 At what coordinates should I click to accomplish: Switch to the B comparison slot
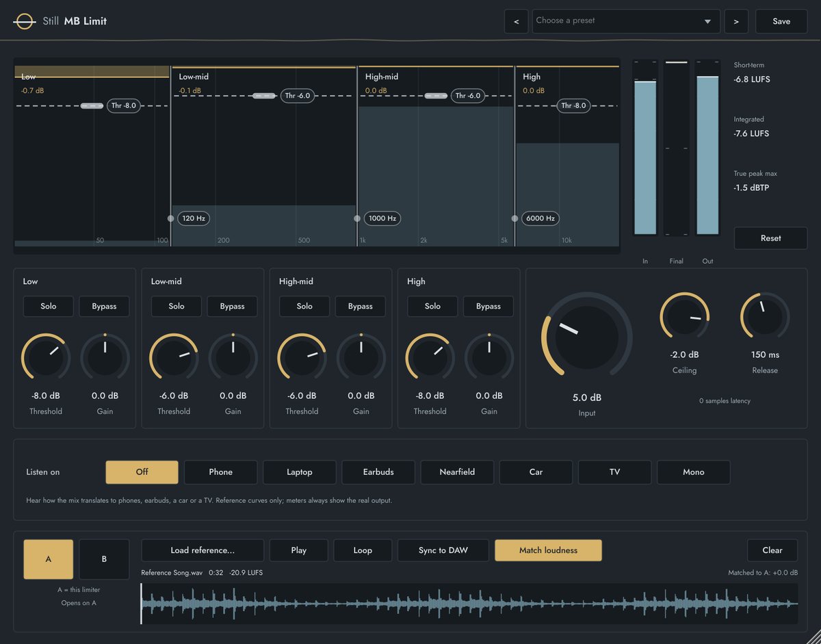pyautogui.click(x=104, y=559)
